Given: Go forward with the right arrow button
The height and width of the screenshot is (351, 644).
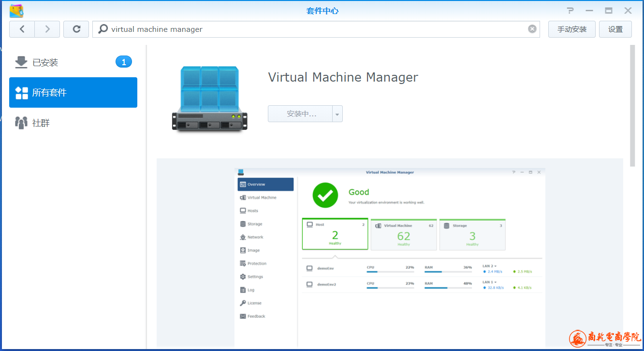Looking at the screenshot, I should click(47, 29).
